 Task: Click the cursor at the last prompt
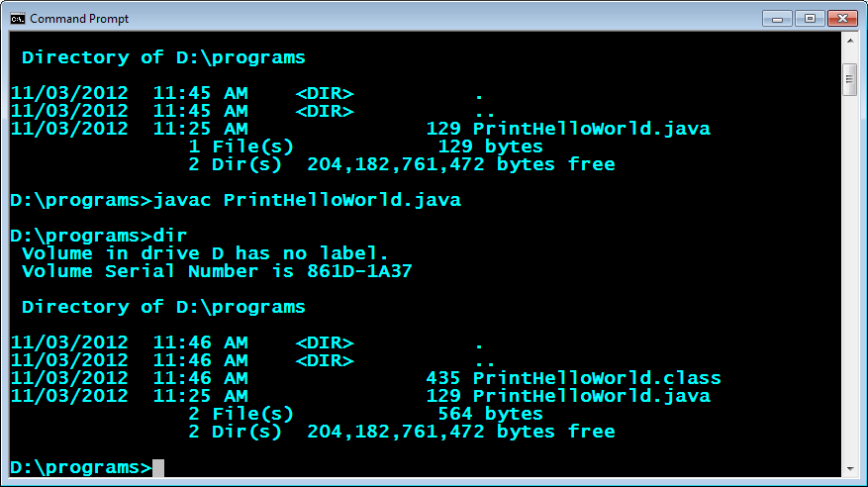158,467
